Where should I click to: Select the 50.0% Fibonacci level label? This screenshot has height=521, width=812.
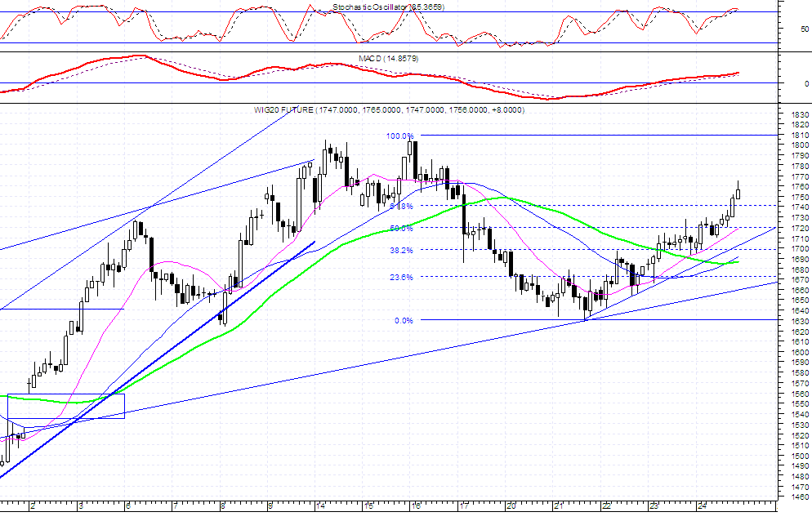[x=401, y=228]
